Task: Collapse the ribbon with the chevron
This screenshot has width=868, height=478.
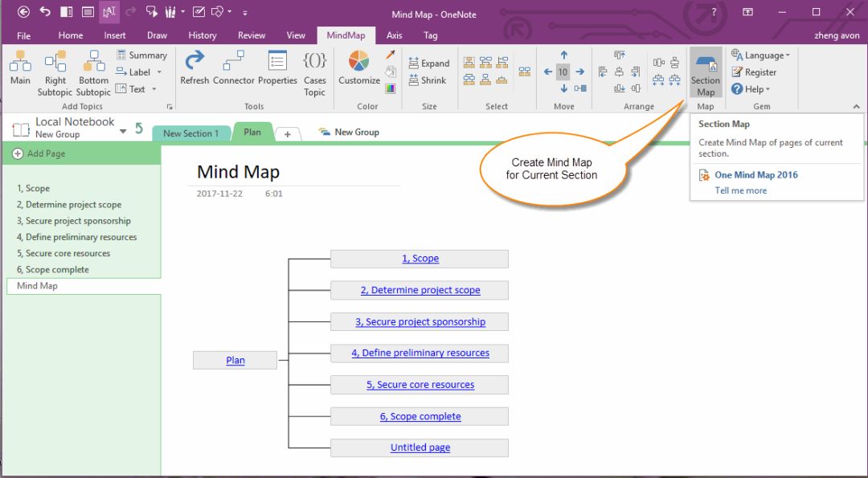Action: pyautogui.click(x=856, y=105)
